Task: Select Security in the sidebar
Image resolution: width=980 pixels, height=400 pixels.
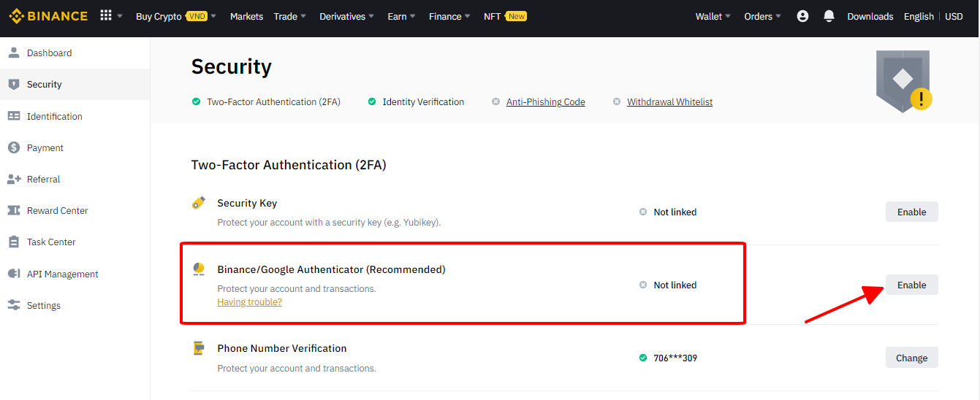Action: click(75, 84)
